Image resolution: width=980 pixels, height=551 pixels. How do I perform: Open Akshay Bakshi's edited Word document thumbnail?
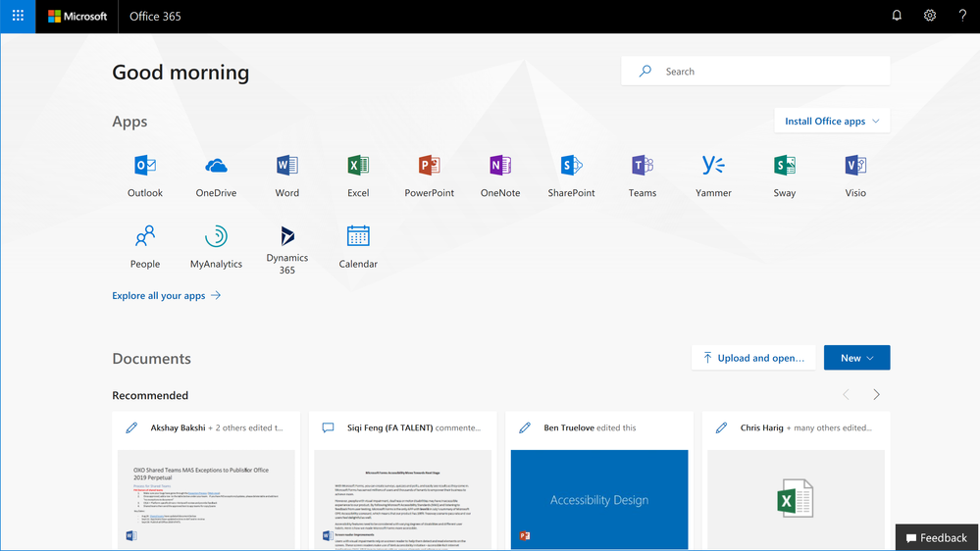[206, 499]
